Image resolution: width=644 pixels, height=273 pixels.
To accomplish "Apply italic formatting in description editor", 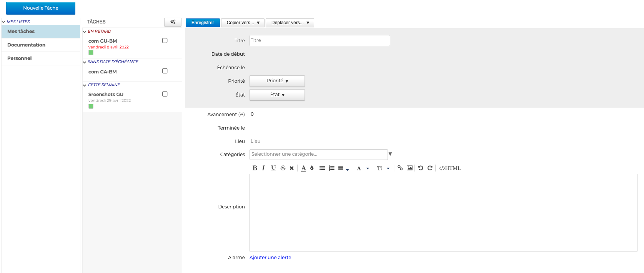I will (263, 168).
